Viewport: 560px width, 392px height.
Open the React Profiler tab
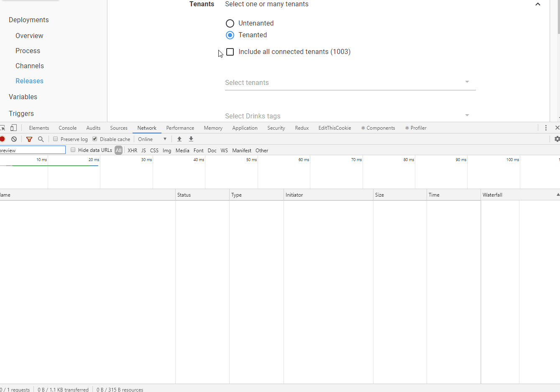416,128
